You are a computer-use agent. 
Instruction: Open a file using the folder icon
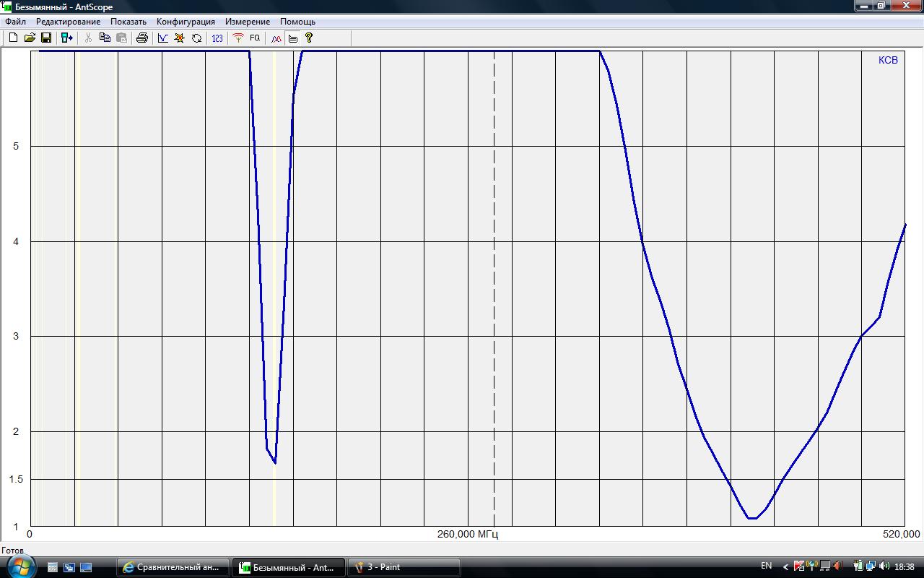(30, 38)
